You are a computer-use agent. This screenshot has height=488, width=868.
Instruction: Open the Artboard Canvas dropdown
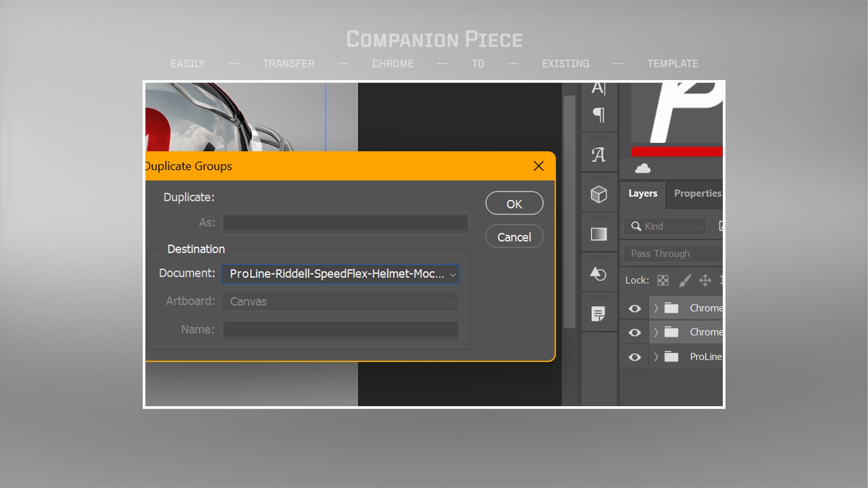click(x=340, y=301)
